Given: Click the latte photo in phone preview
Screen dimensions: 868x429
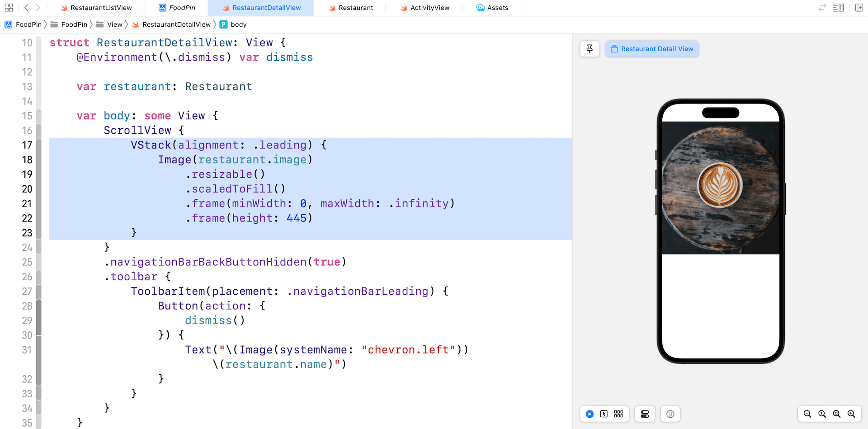Looking at the screenshot, I should point(720,185).
